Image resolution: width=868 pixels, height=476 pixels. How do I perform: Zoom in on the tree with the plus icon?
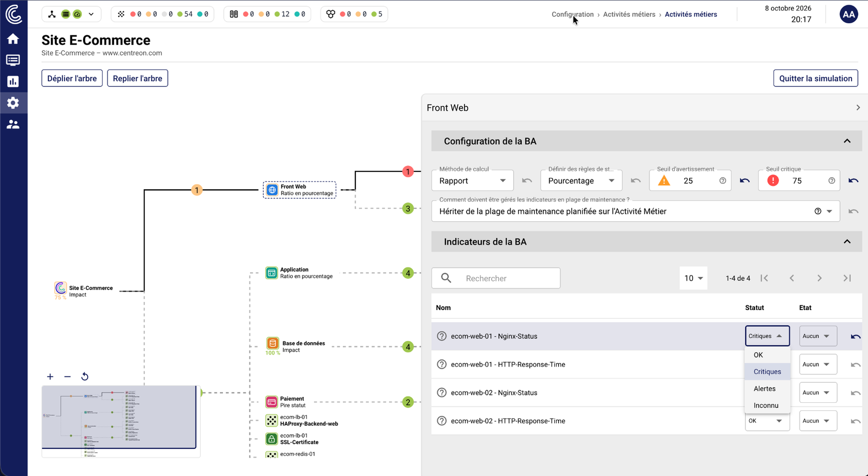50,376
